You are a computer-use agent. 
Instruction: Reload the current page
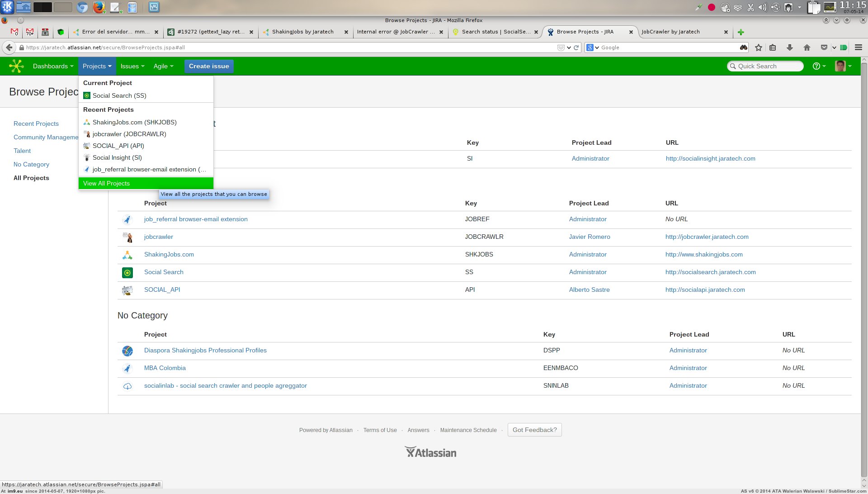576,47
